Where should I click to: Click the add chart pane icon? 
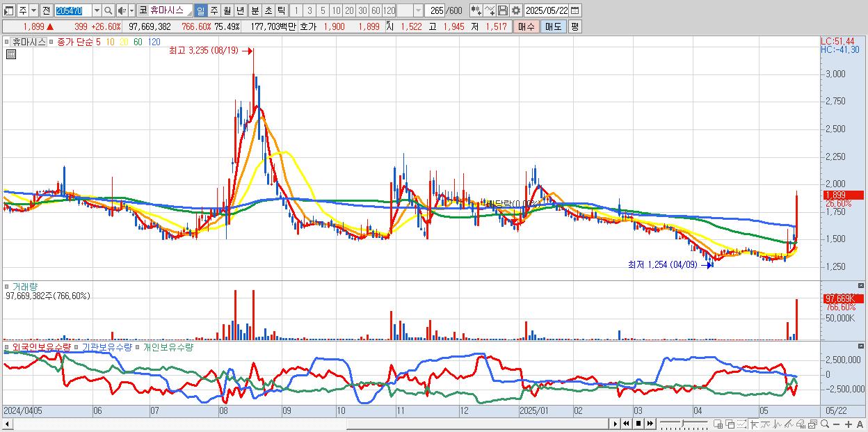point(718,424)
